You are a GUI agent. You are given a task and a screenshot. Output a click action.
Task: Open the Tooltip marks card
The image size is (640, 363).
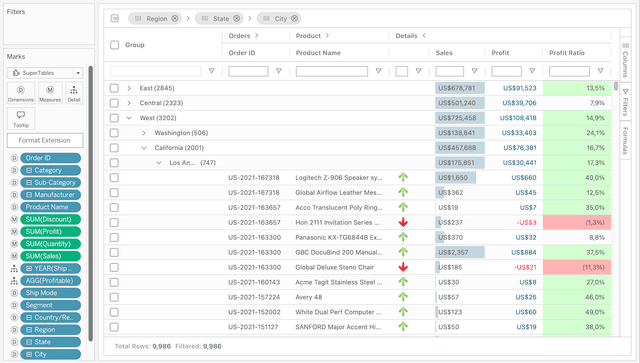[21, 119]
